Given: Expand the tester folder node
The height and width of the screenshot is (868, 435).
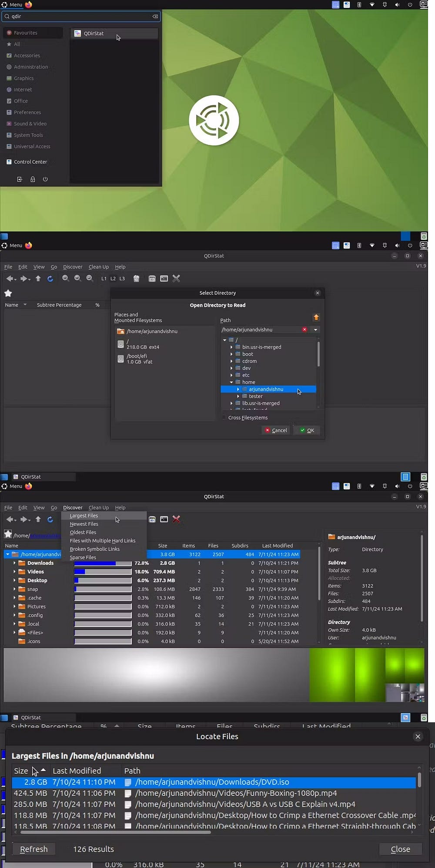Looking at the screenshot, I should 238,396.
